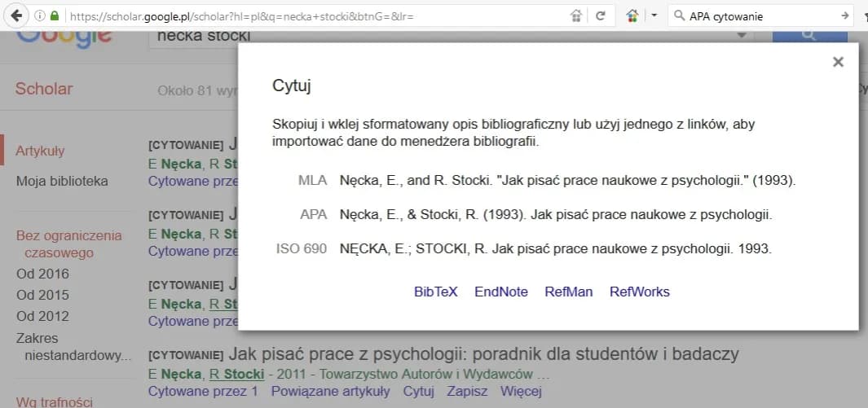Choose the RefWorks export link
The image size is (868, 408).
pos(640,292)
